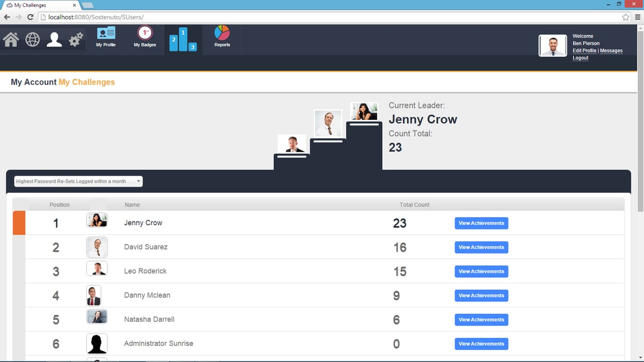The width and height of the screenshot is (644, 362).
Task: Click Leo Roderick's avatar in table
Action: pyautogui.click(x=97, y=268)
